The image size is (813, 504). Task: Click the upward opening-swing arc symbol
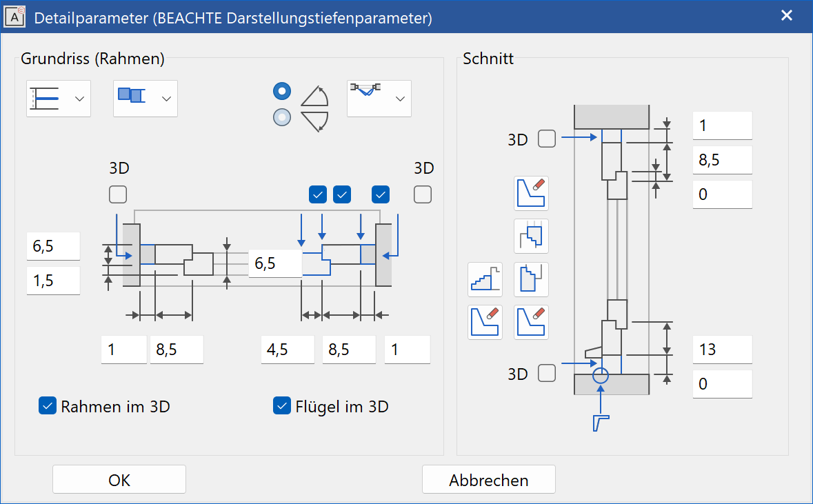point(314,97)
